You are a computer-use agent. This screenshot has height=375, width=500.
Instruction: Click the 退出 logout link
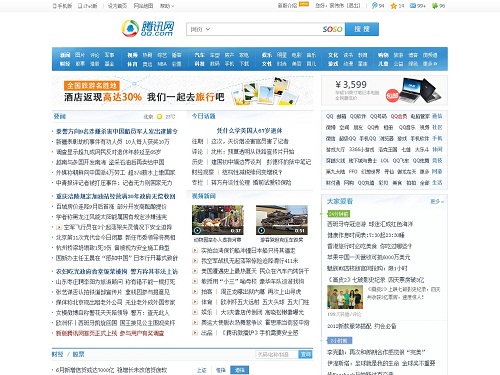(x=353, y=6)
